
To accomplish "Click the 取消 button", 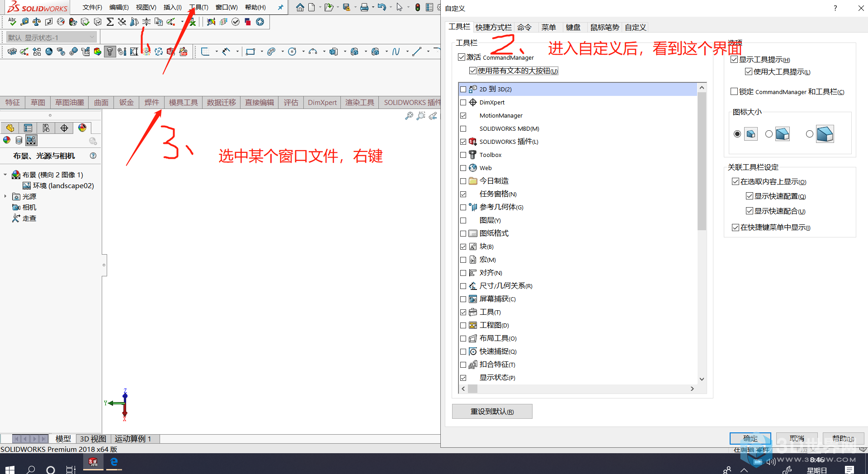I will point(797,438).
